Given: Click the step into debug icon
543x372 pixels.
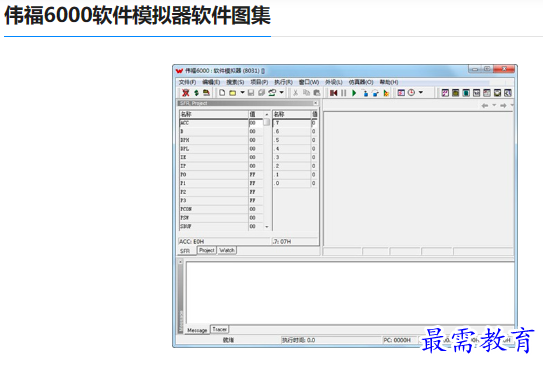Looking at the screenshot, I should point(365,93).
